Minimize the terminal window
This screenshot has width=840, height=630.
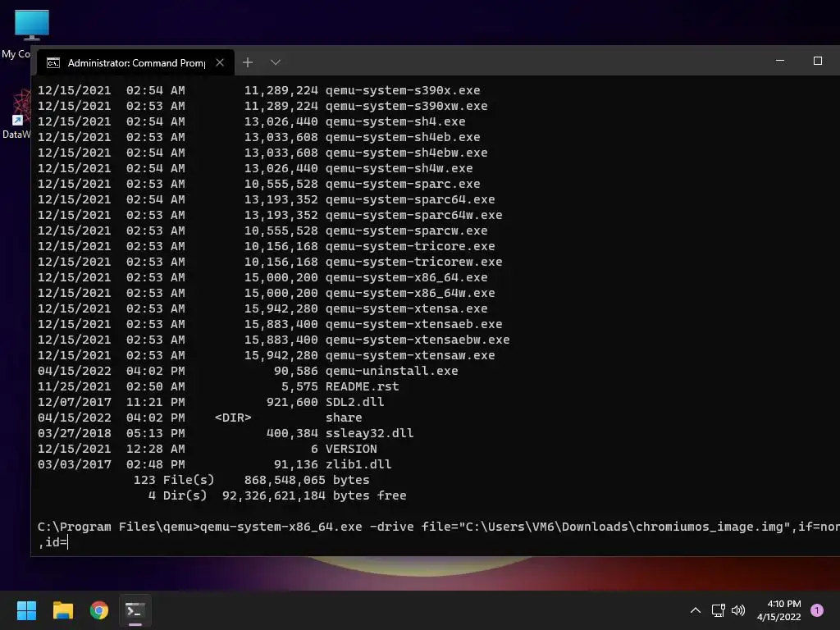[x=780, y=61]
